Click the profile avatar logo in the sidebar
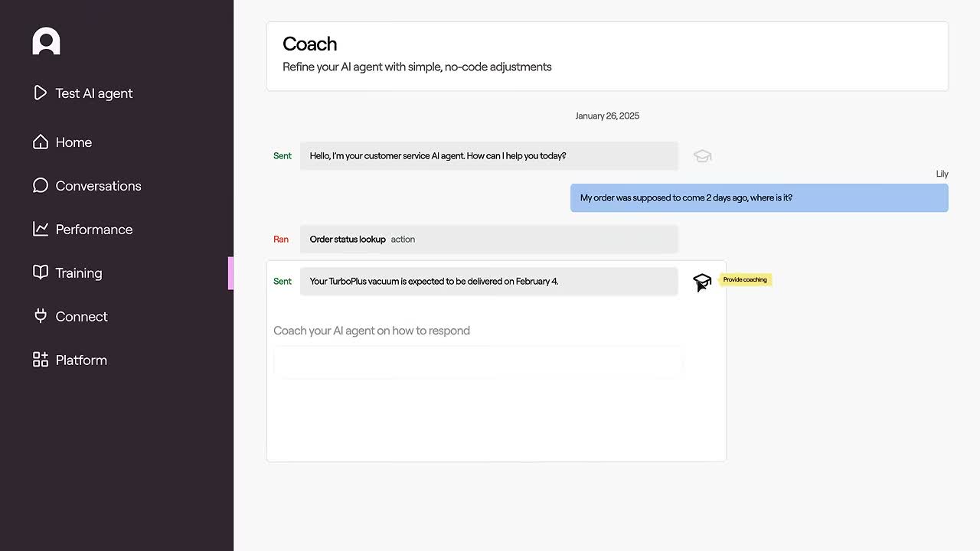The image size is (980, 551). [46, 41]
